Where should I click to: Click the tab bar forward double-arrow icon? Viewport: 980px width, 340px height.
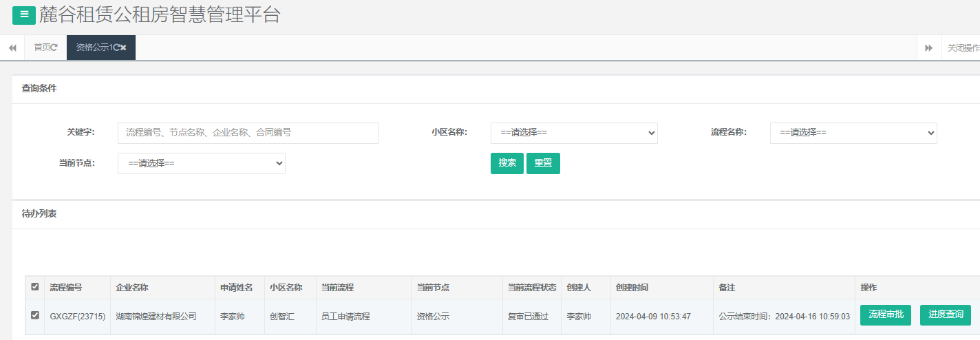pyautogui.click(x=928, y=47)
